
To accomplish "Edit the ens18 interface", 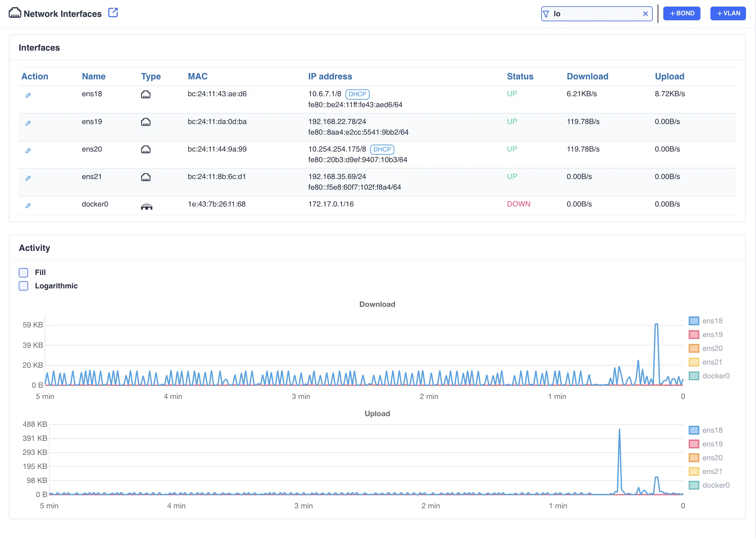I will (28, 95).
